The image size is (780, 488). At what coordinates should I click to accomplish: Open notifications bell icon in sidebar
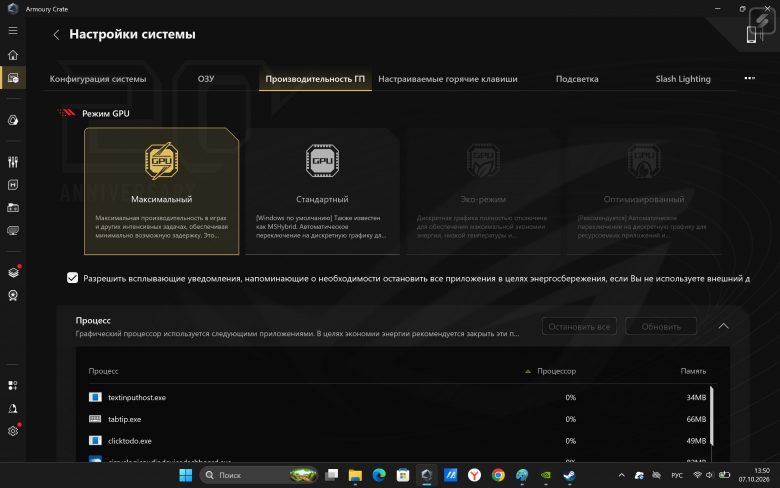pyautogui.click(x=13, y=408)
